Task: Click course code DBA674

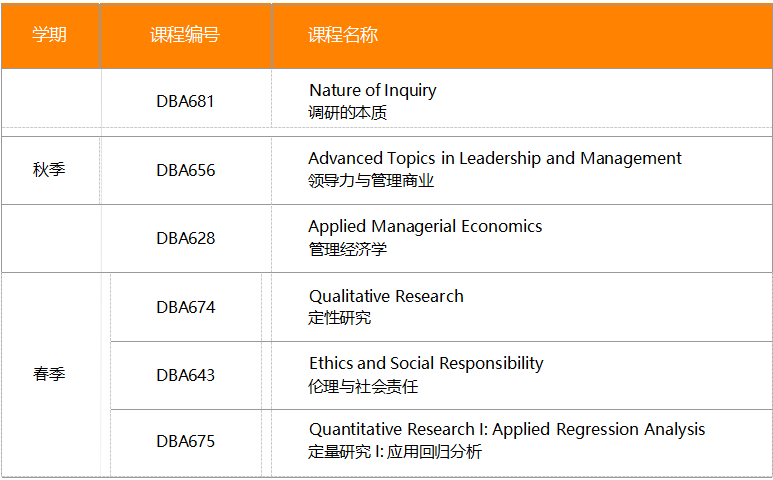Action: (x=185, y=307)
